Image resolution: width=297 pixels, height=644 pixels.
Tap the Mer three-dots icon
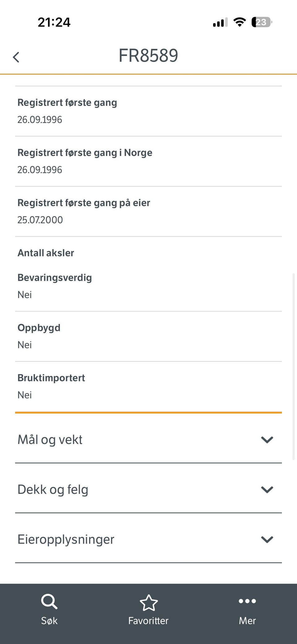[x=247, y=601]
